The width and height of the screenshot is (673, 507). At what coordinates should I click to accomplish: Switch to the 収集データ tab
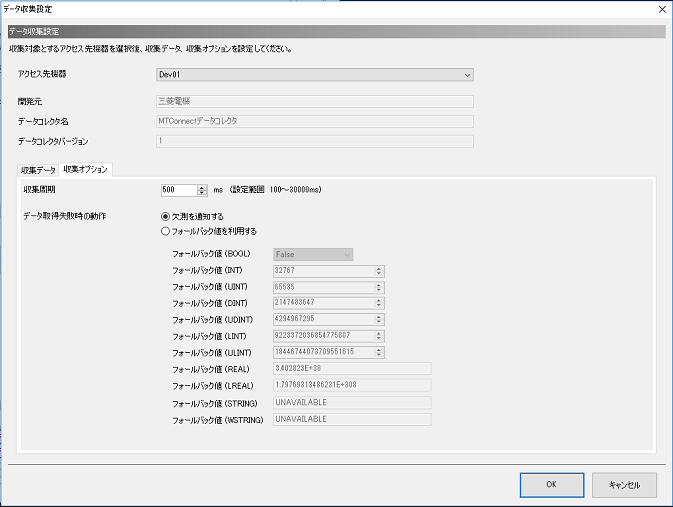click(38, 170)
